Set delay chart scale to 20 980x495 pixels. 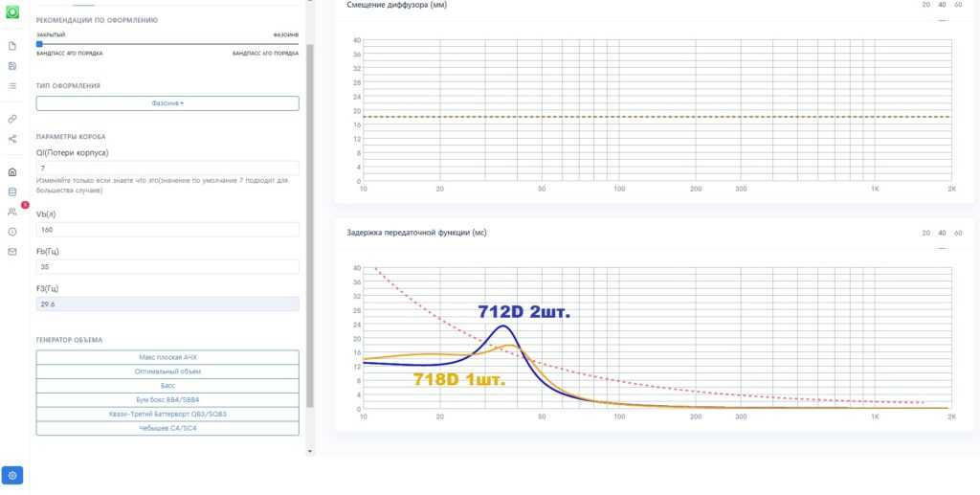pyautogui.click(x=925, y=233)
